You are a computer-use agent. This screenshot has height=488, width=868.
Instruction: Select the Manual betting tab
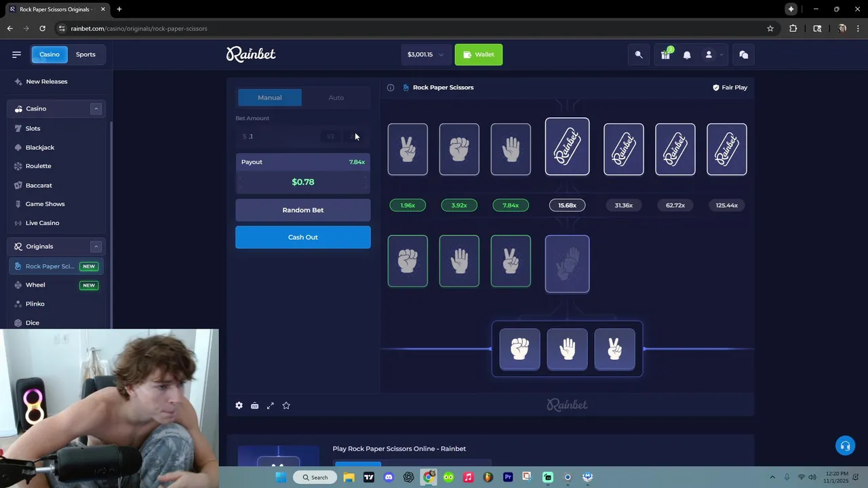click(269, 98)
